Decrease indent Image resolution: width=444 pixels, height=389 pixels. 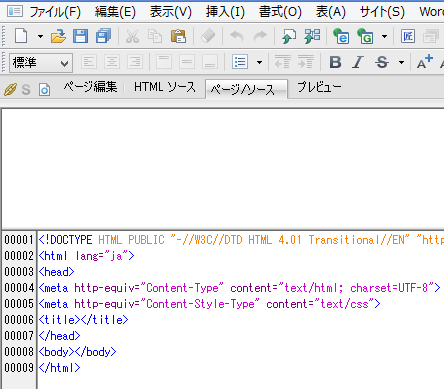pos(282,62)
